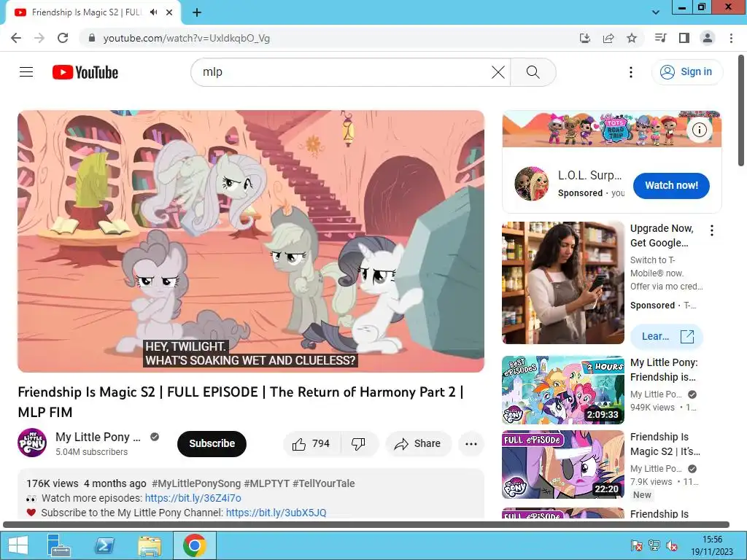Bookmark this tab with the star icon
The height and width of the screenshot is (560, 747).
click(x=632, y=38)
